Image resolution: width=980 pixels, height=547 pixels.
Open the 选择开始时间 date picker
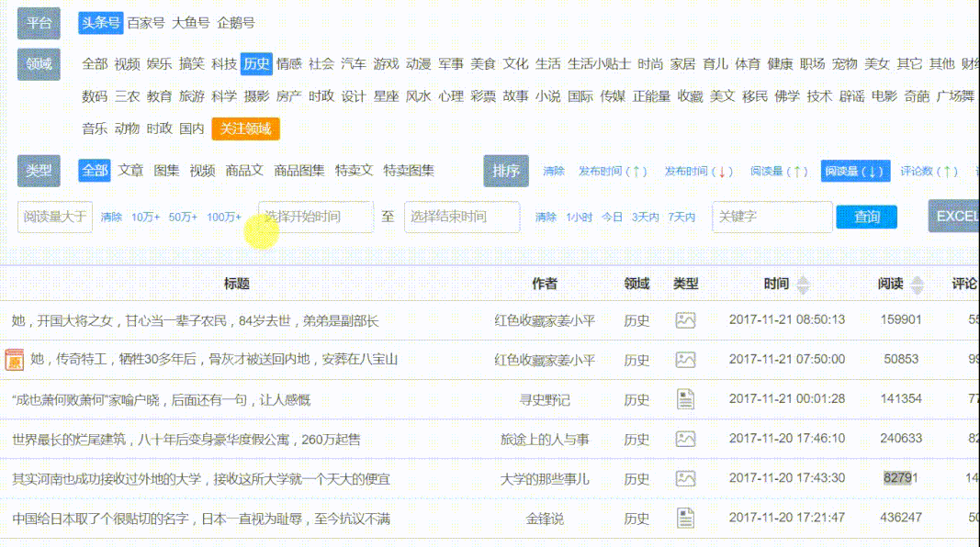click(x=314, y=217)
